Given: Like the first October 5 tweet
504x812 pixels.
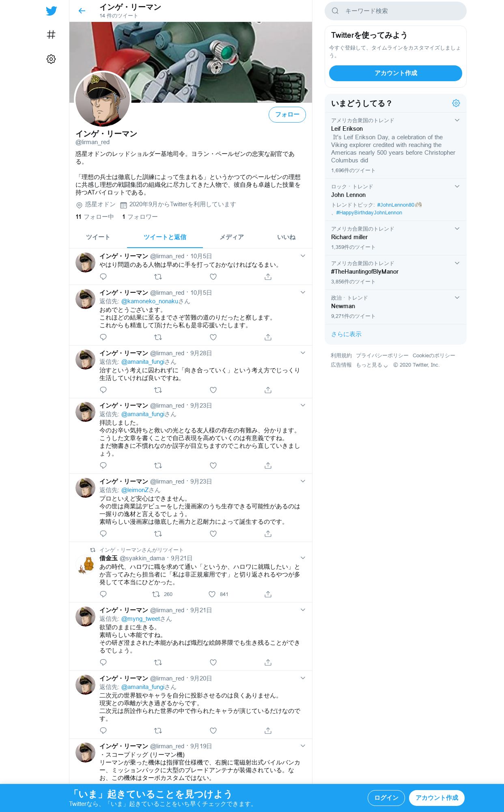Looking at the screenshot, I should pyautogui.click(x=213, y=277).
